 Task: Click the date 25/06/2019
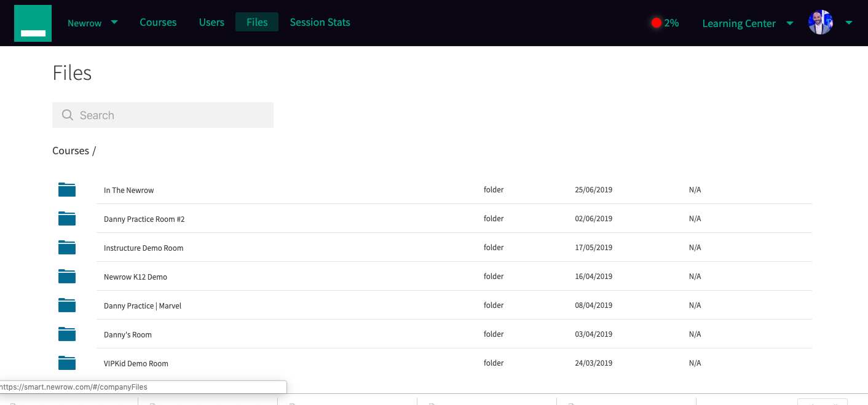[594, 190]
